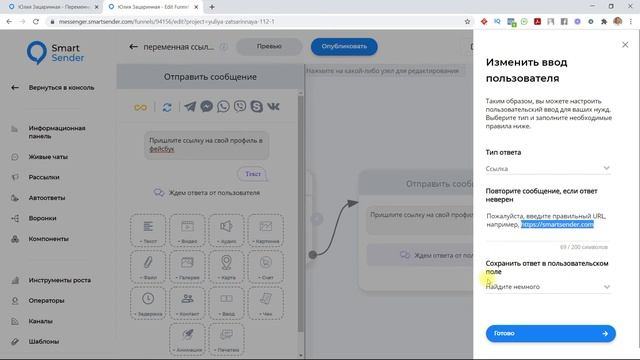Image resolution: width=640 pixels, height=360 pixels.
Task: Select the Facebook Messenger channel icon
Action: [207, 107]
